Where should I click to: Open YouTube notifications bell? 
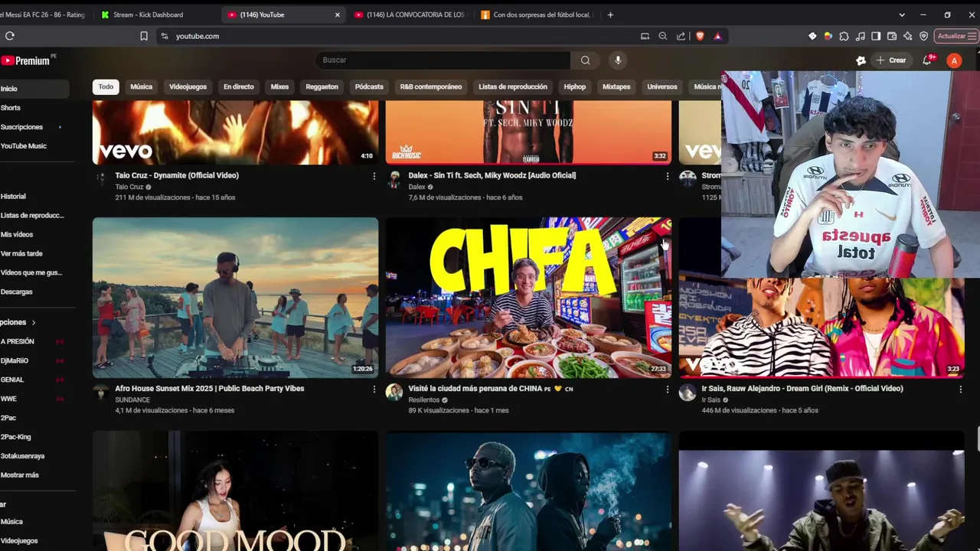pyautogui.click(x=927, y=60)
